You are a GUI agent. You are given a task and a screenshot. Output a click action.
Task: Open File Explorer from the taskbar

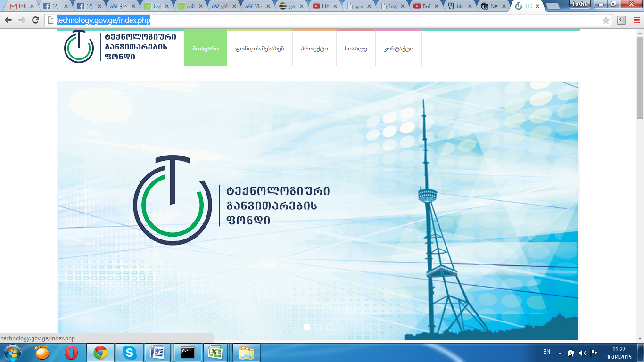click(x=247, y=352)
